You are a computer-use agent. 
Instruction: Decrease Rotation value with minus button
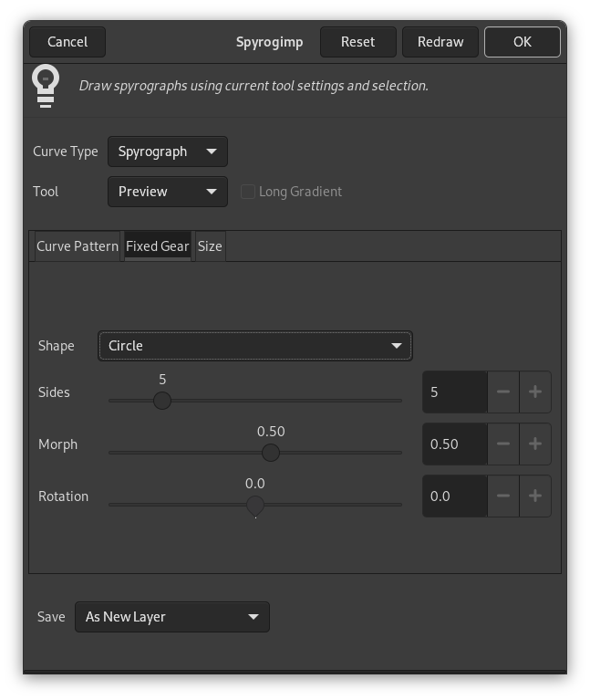coord(503,496)
